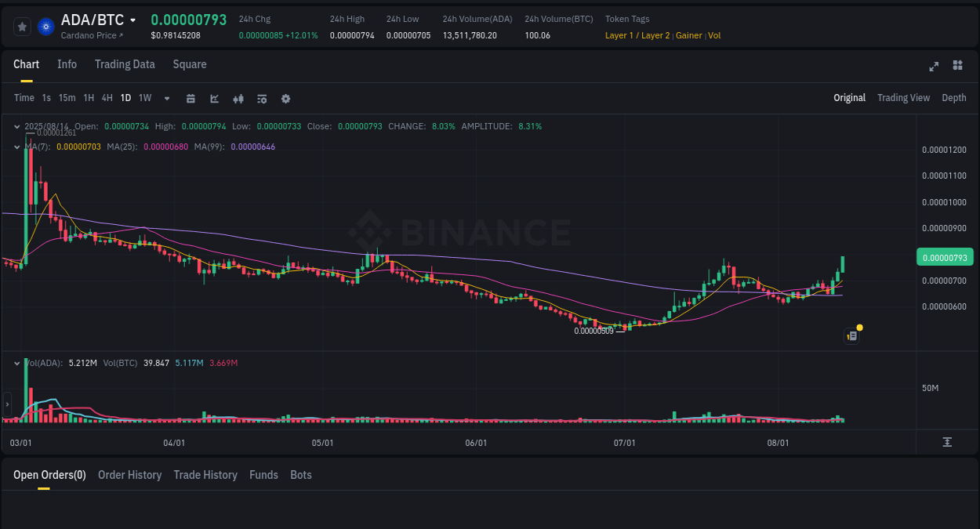Click the 24h Volume(BTC) value 100.06
980x529 pixels.
tap(537, 35)
